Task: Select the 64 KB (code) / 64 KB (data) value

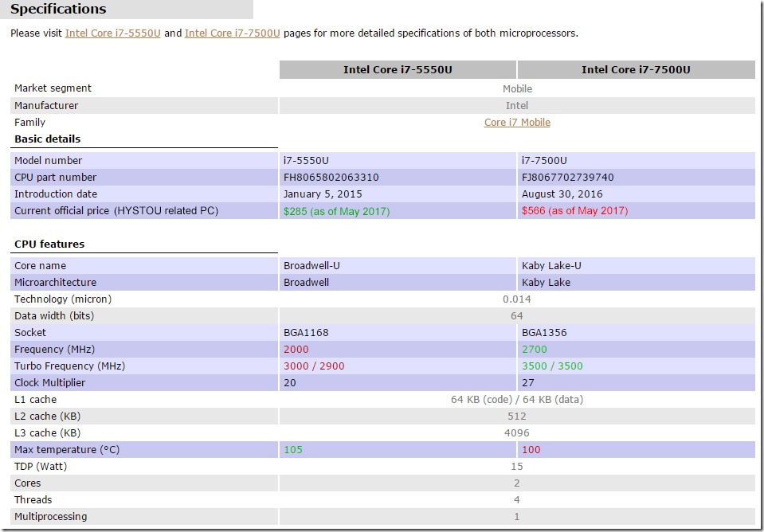Action: click(x=517, y=400)
